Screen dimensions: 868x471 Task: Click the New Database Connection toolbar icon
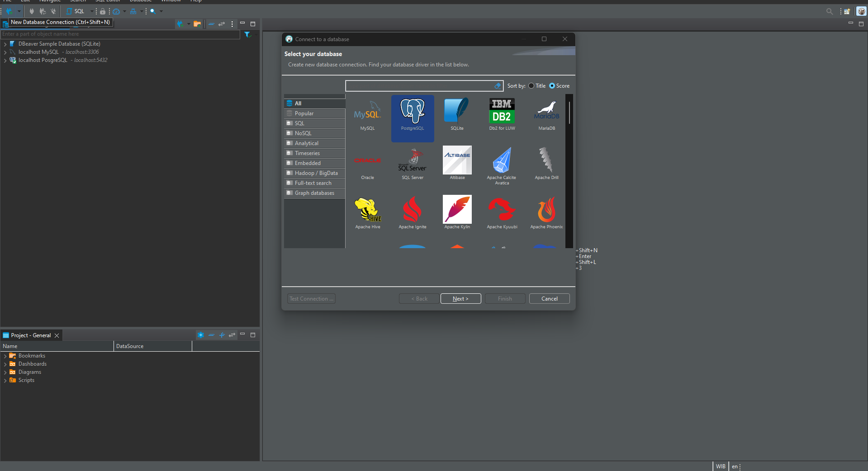(9, 11)
